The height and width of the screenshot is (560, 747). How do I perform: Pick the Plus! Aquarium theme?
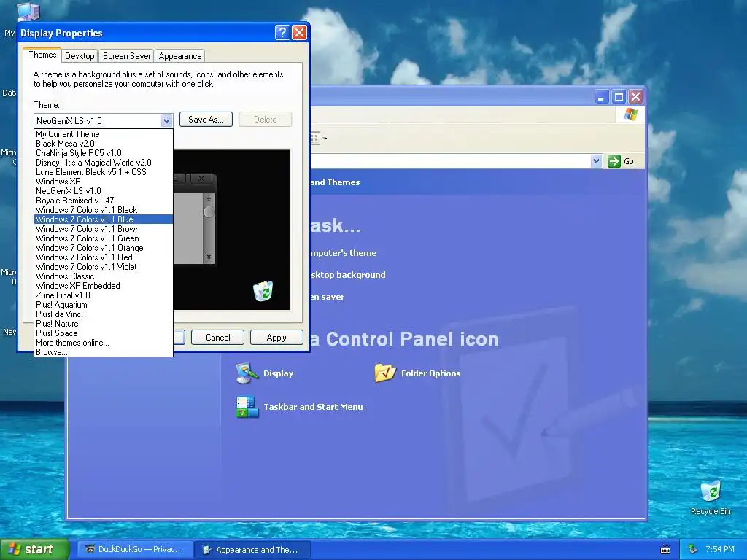coord(104,305)
